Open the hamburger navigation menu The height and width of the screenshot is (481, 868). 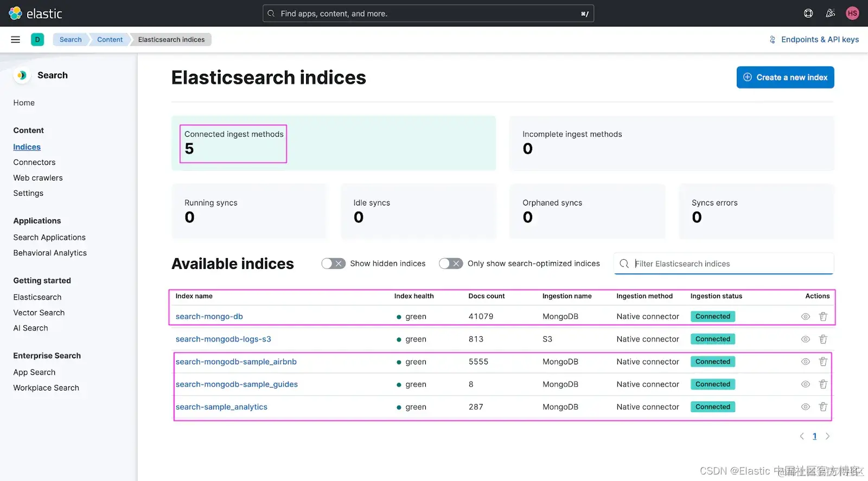(15, 40)
